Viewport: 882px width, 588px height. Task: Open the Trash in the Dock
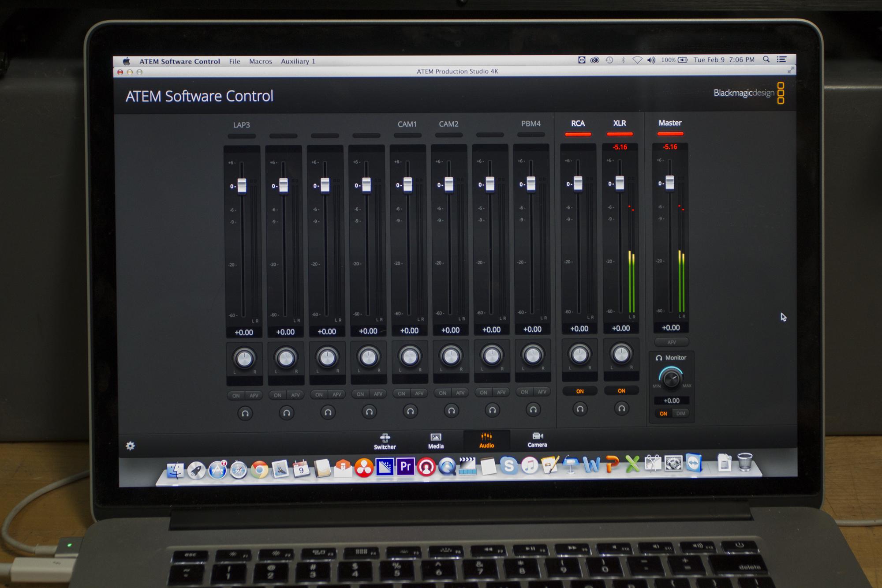coord(745,462)
